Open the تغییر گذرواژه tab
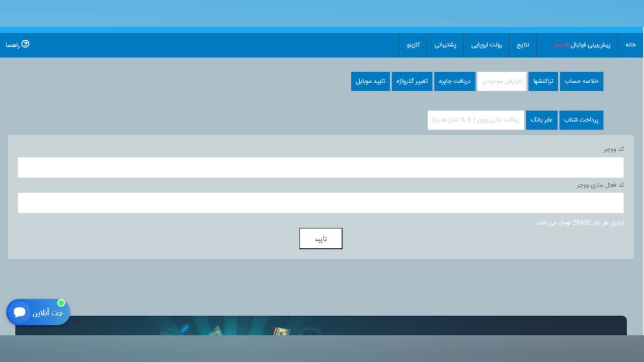The width and height of the screenshot is (644, 362). (x=412, y=81)
